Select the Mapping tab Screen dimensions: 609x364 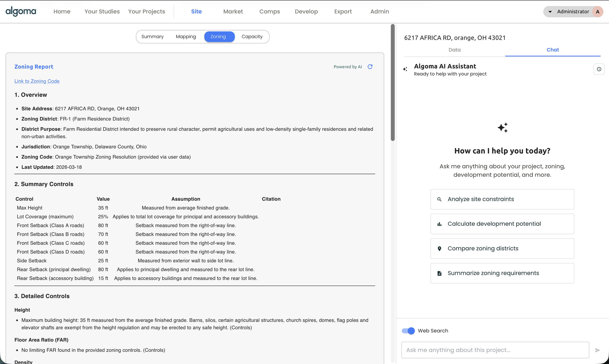coord(186,37)
